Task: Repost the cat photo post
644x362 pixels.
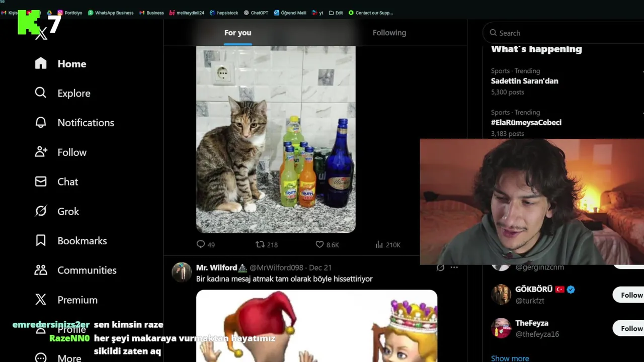Action: pos(267,245)
